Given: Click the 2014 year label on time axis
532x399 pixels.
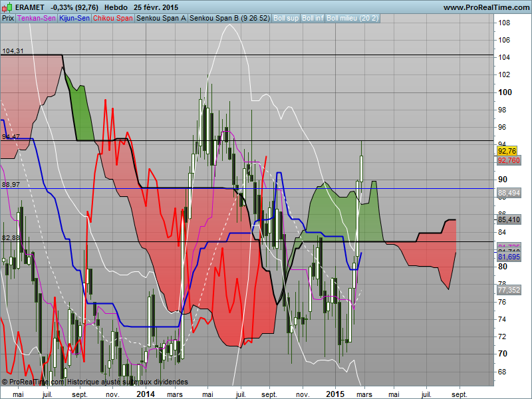Looking at the screenshot, I should (146, 394).
